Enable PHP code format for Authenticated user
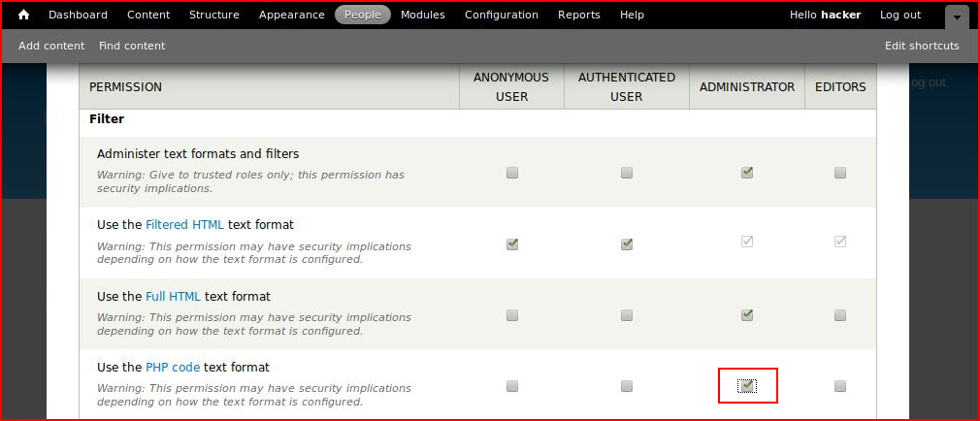The height and width of the screenshot is (421, 980). point(627,386)
